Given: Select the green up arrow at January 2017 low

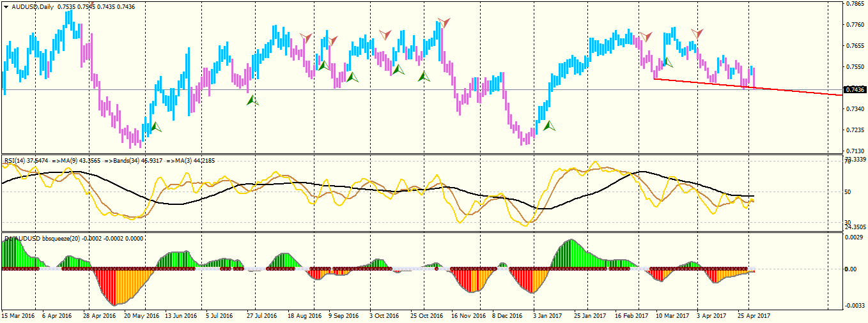Looking at the screenshot, I should pyautogui.click(x=548, y=126).
